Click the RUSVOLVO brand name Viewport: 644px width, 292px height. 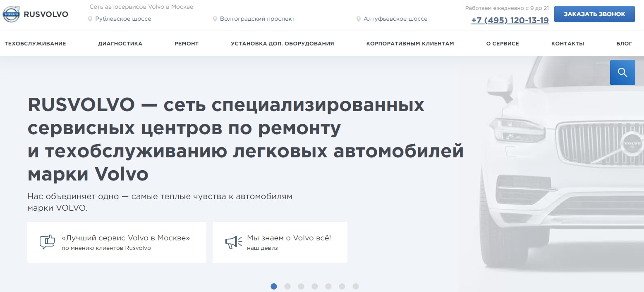[x=46, y=14]
